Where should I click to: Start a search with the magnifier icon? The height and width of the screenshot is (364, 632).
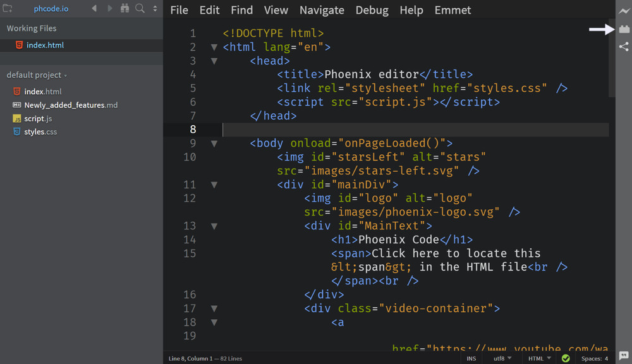pos(140,8)
